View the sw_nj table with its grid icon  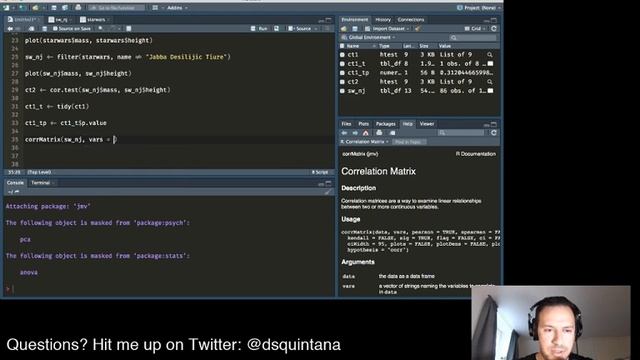490,91
